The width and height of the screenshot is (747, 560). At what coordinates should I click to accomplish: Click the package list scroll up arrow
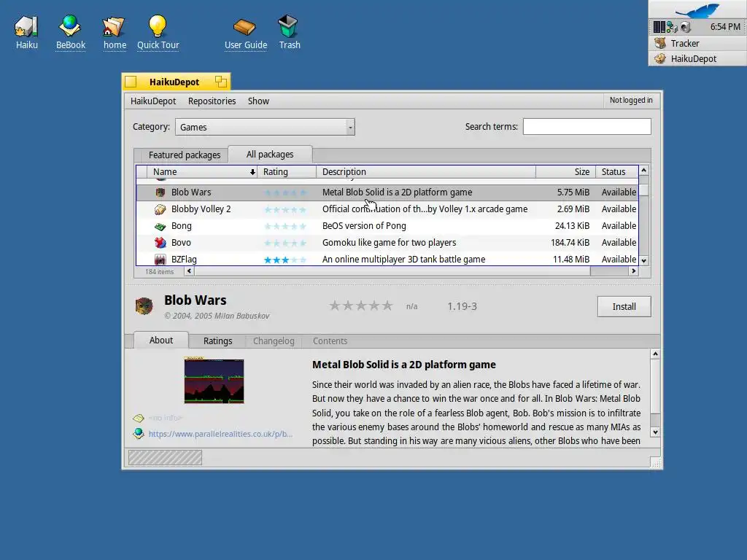coord(643,171)
